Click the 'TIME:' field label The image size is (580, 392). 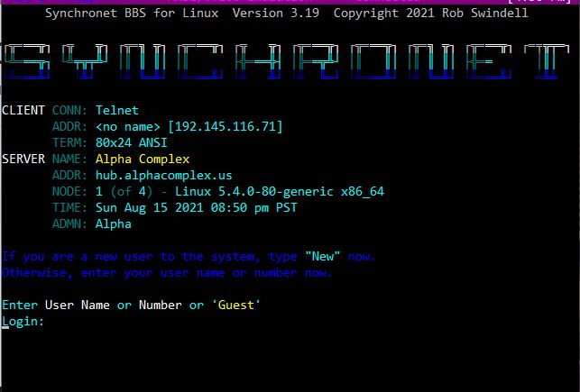pos(70,207)
